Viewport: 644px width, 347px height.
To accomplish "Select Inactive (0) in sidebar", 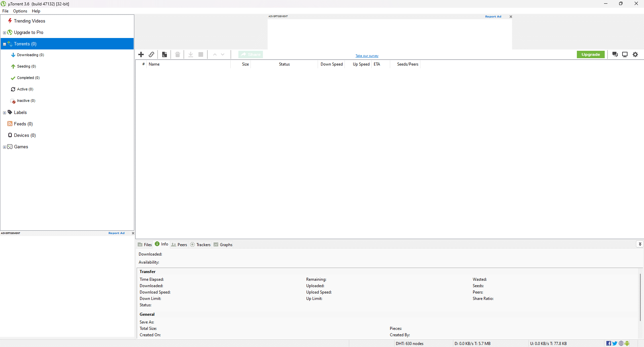I will click(26, 101).
